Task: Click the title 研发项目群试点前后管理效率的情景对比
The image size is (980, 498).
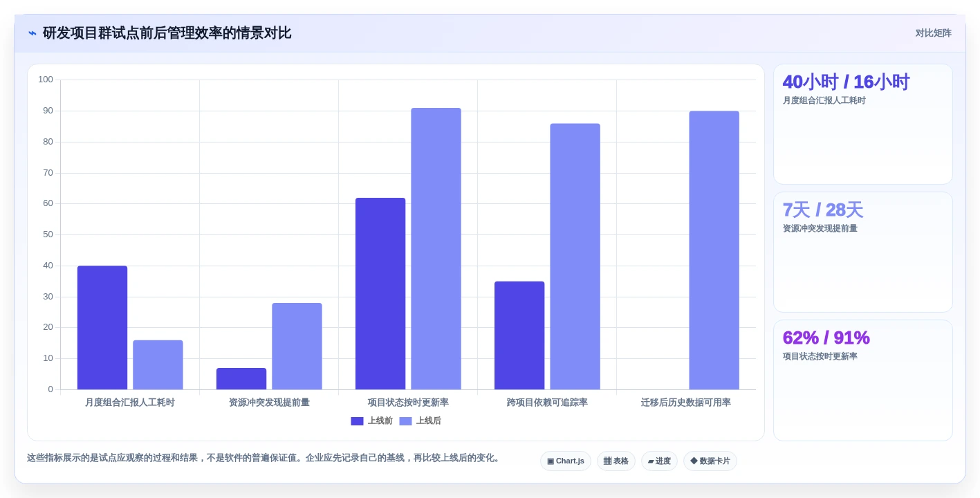Action: [167, 33]
